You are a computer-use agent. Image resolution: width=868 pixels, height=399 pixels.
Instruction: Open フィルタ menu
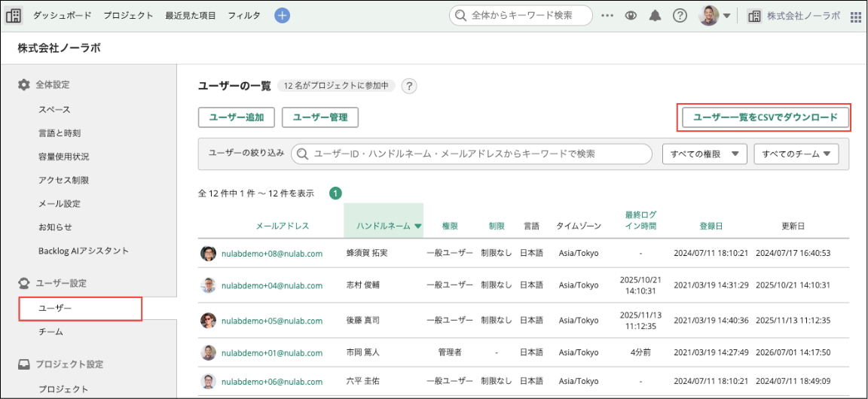pos(244,16)
